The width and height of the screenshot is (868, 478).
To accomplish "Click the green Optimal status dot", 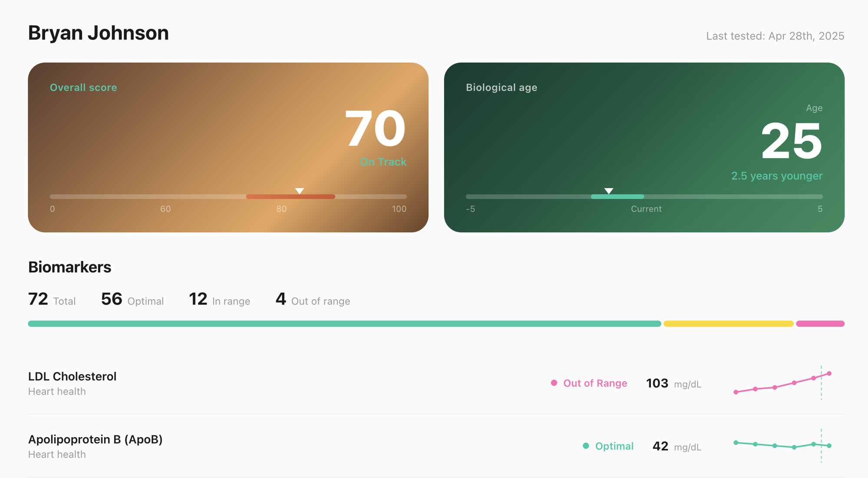I will [x=586, y=446].
